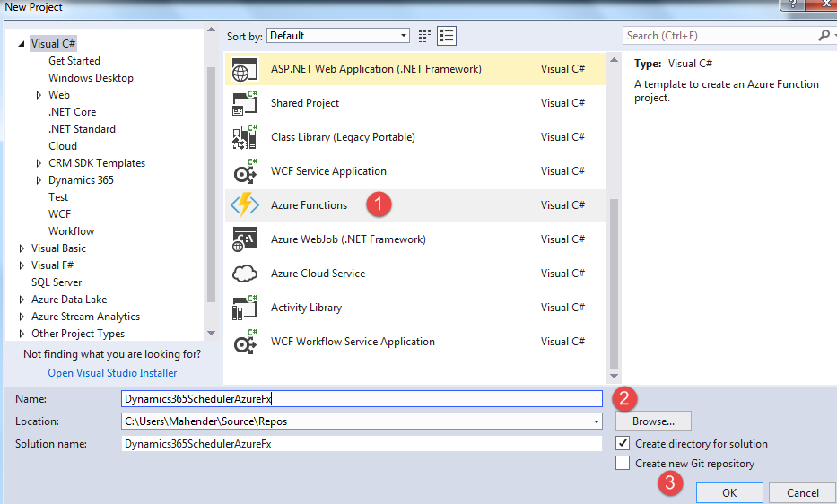The height and width of the screenshot is (504, 837).
Task: Click the Azure Cloud Service cloud icon
Action: 245,274
